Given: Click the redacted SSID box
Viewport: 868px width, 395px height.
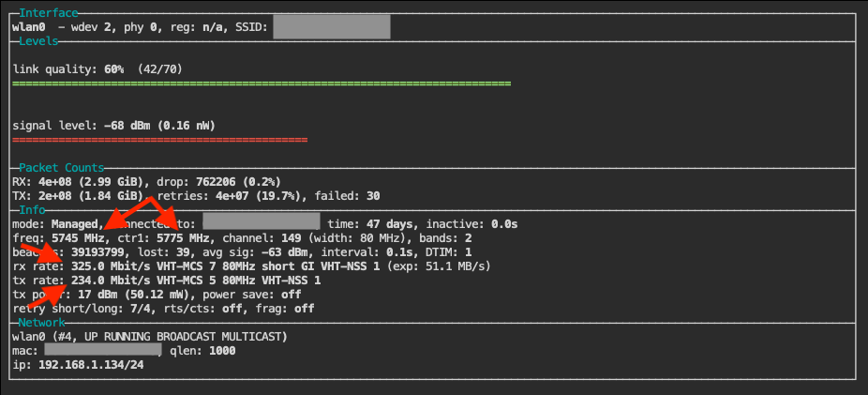Looking at the screenshot, I should 331,27.
